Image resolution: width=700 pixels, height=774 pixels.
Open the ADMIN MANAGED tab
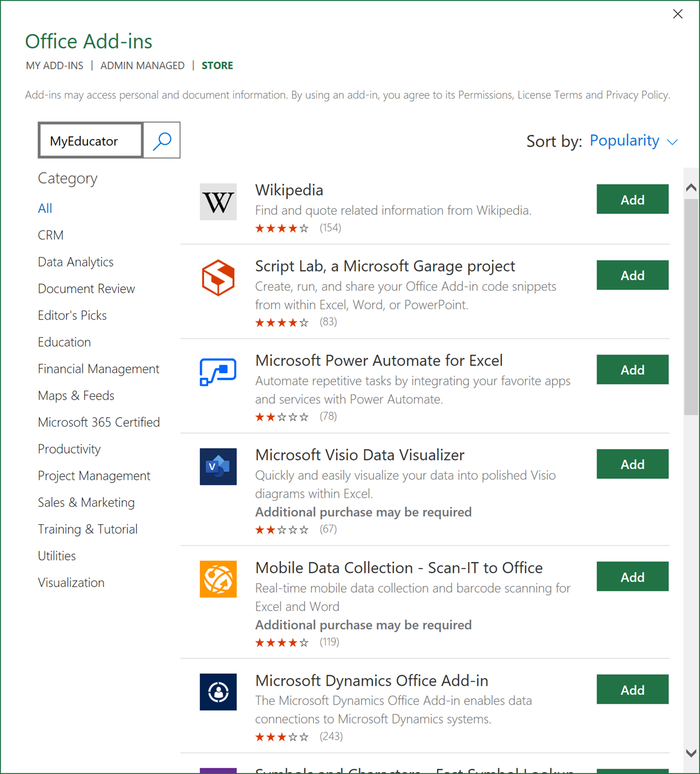(142, 65)
